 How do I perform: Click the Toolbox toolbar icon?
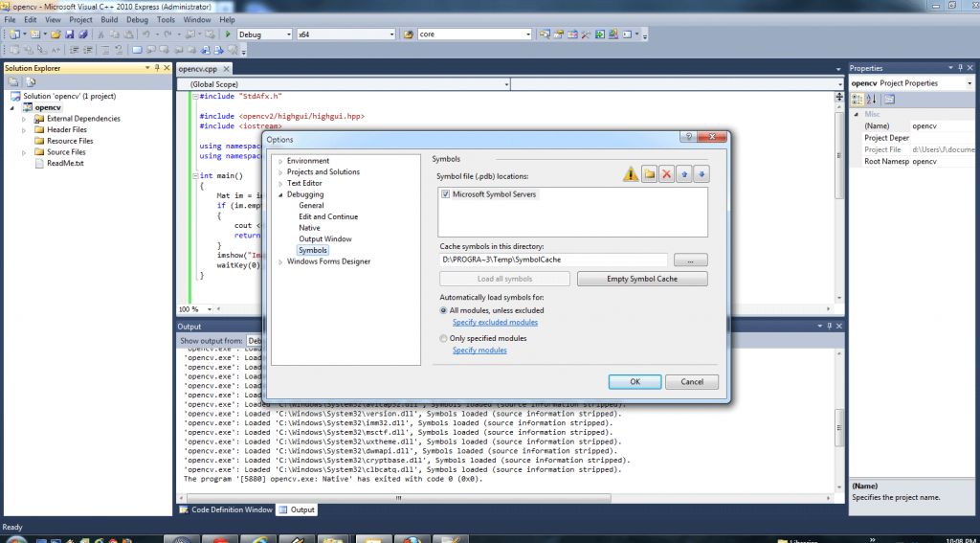587,34
